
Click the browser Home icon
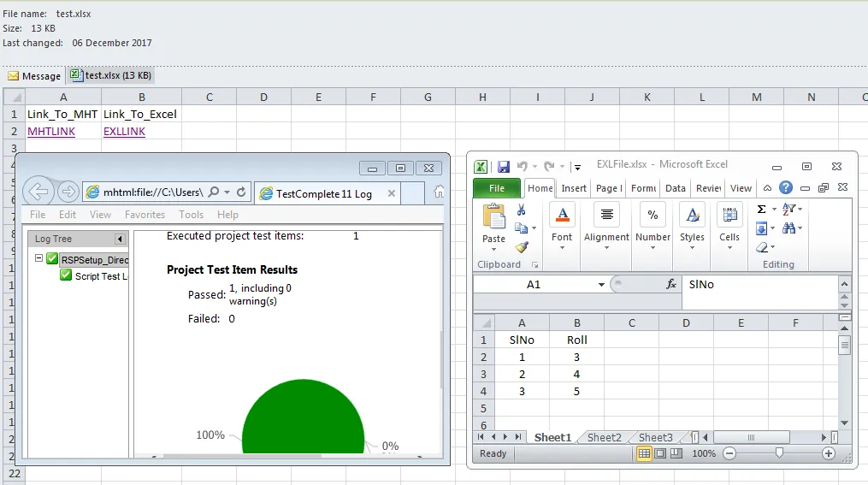pyautogui.click(x=439, y=192)
